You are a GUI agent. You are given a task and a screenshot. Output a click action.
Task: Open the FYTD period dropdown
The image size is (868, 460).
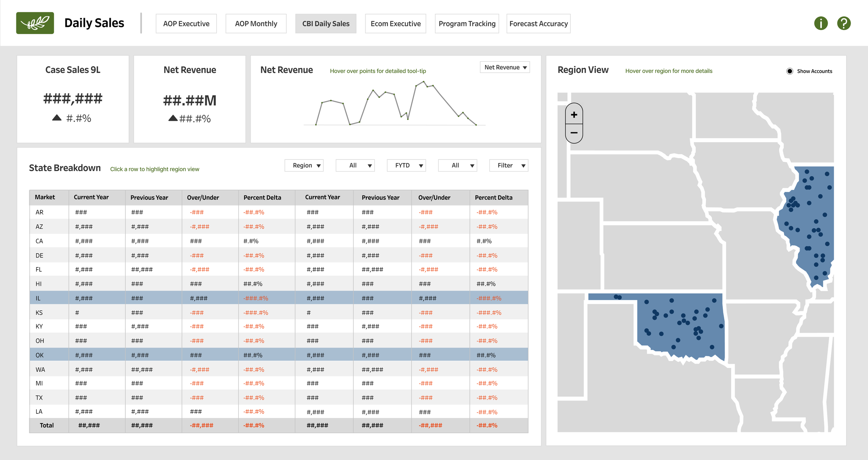pos(406,165)
